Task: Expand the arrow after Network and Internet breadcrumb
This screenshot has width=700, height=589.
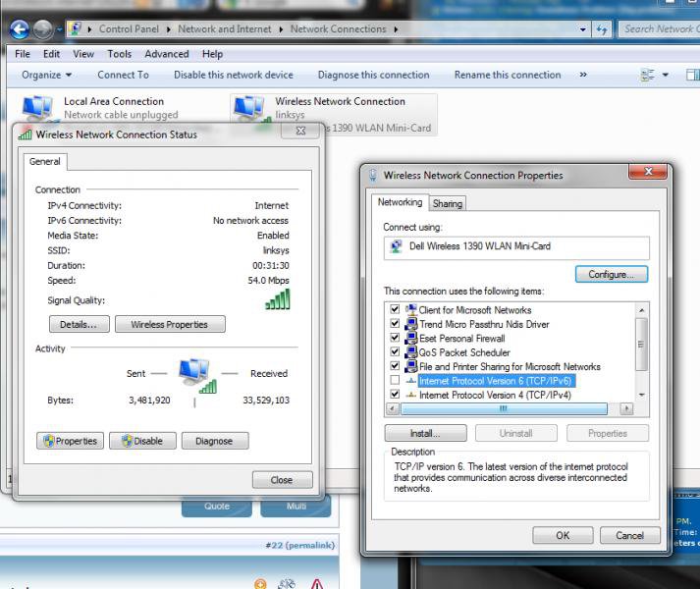Action: point(281,29)
